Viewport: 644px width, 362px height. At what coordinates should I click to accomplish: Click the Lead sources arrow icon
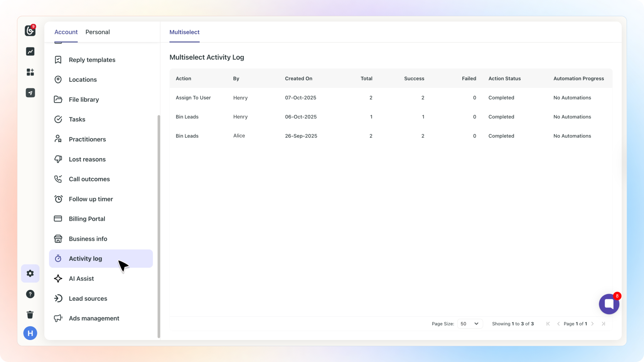58,298
